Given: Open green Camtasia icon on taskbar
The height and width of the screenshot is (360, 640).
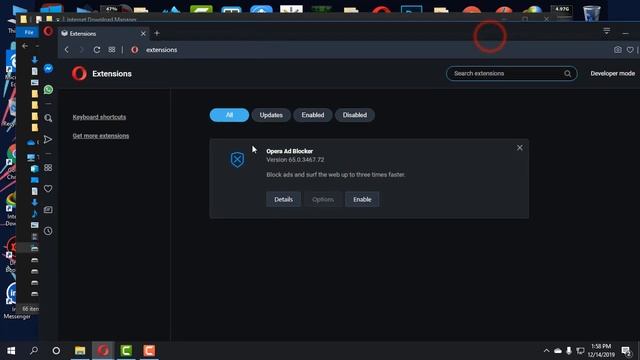Looking at the screenshot, I should (126, 351).
